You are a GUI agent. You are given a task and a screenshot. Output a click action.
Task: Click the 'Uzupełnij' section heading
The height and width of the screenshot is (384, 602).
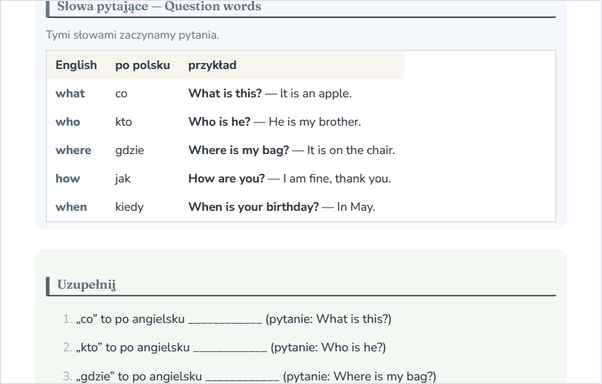click(86, 285)
